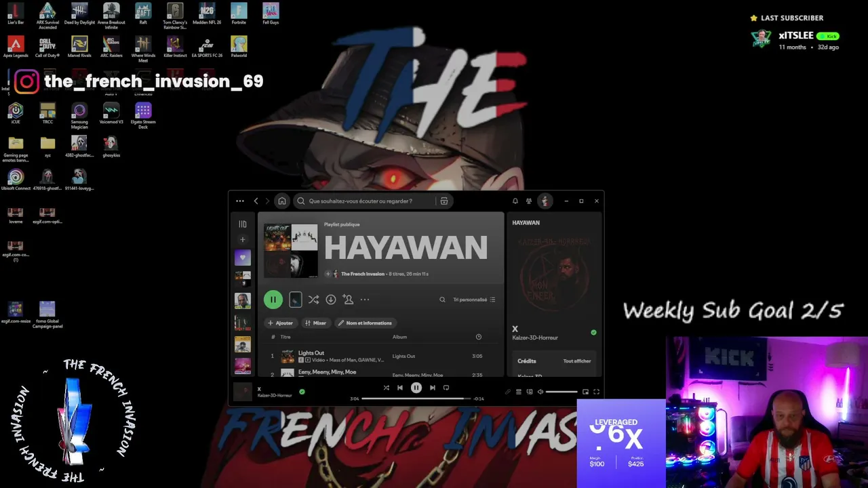Toggle repeat in the player bar
868x488 pixels.
(x=446, y=388)
